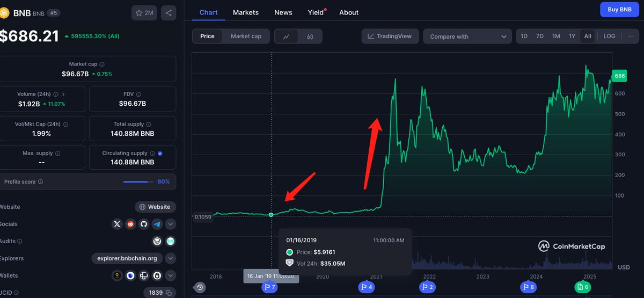Open the second teal audit badge icon

pos(170,241)
